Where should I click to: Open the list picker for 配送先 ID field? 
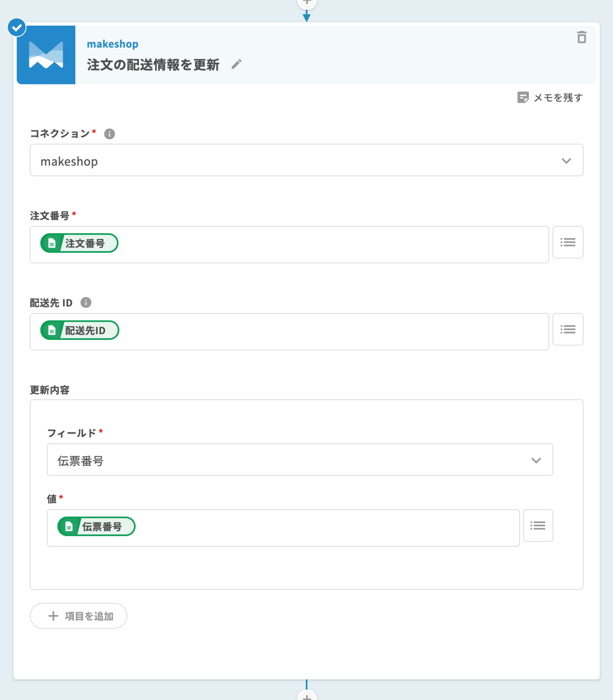click(x=568, y=329)
